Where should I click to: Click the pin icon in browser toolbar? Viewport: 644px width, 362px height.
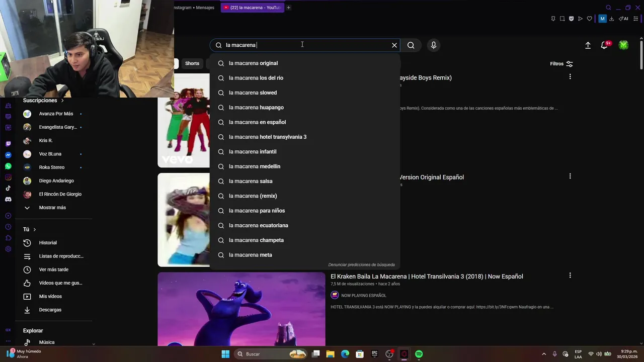pyautogui.click(x=553, y=19)
